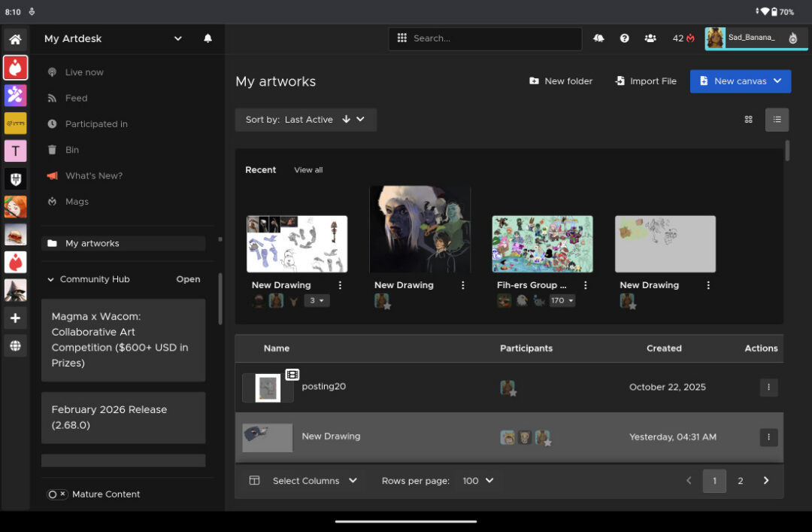Viewport: 812px width, 532px height.
Task: Collapse the Community Hub section
Action: tap(51, 279)
